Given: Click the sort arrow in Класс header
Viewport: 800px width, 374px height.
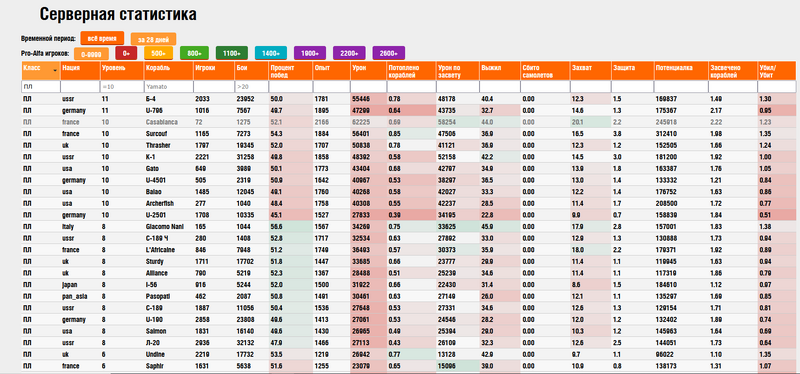Looking at the screenshot, I should pos(55,70).
